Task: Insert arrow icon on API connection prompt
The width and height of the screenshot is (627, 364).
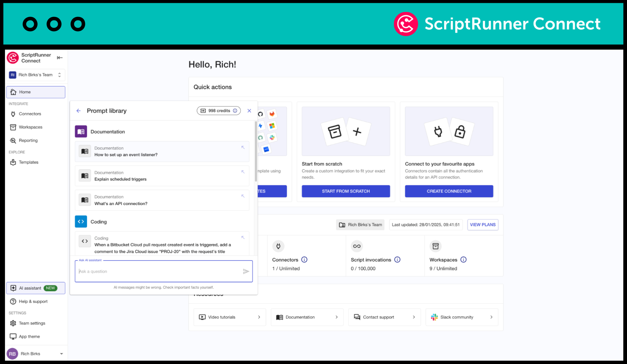Action: [x=243, y=196]
